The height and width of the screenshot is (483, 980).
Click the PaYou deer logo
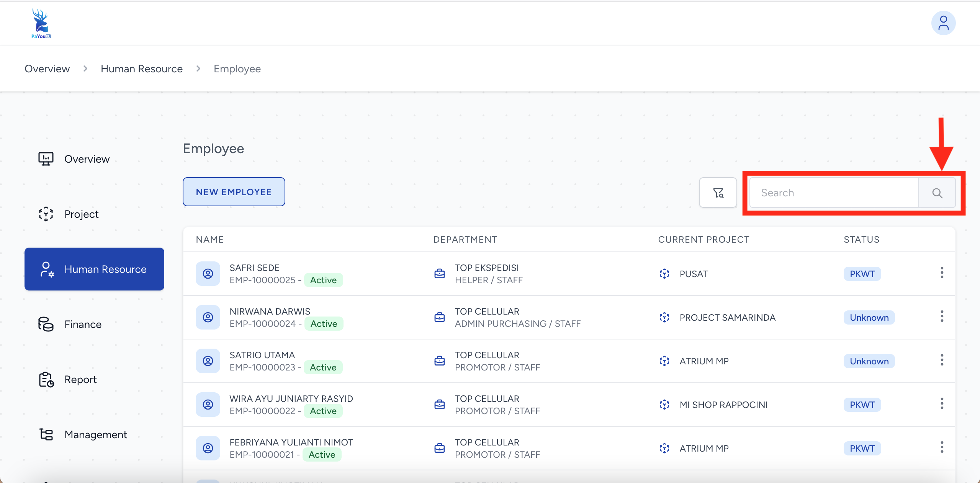coord(41,23)
